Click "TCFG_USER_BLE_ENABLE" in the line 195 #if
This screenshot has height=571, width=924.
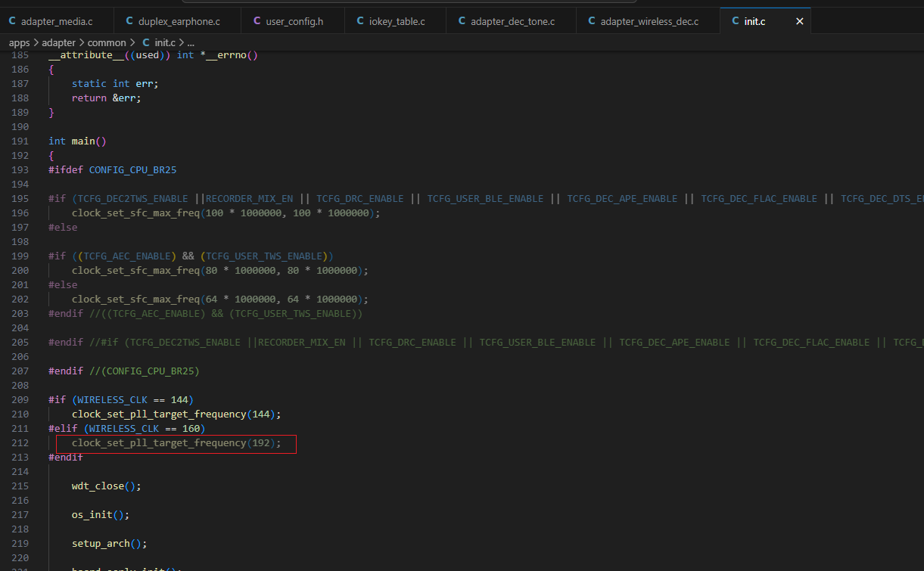485,198
